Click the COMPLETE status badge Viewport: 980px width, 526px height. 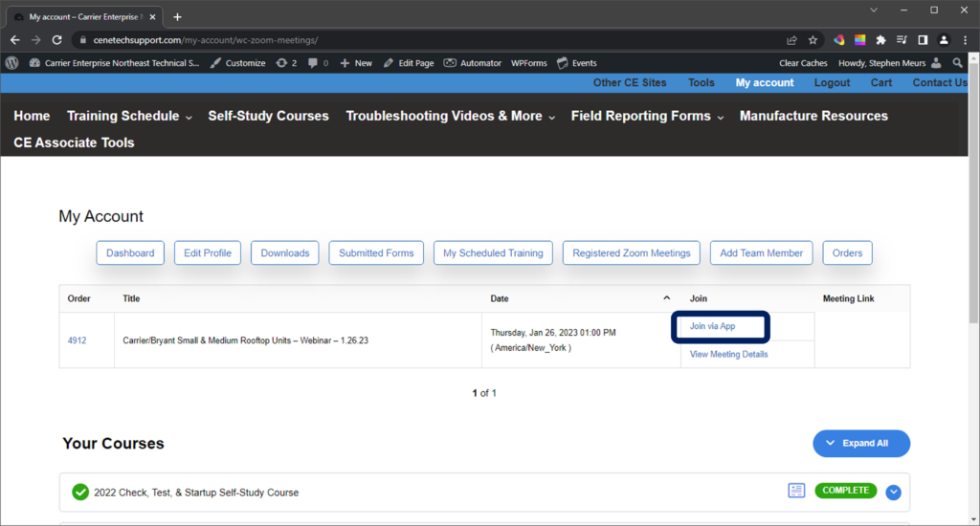[846, 491]
